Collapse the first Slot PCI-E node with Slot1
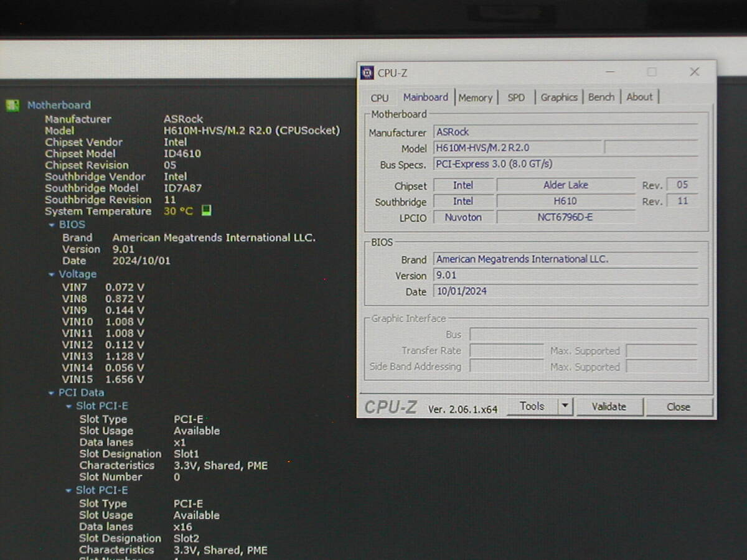Image resolution: width=747 pixels, height=560 pixels. [x=69, y=406]
